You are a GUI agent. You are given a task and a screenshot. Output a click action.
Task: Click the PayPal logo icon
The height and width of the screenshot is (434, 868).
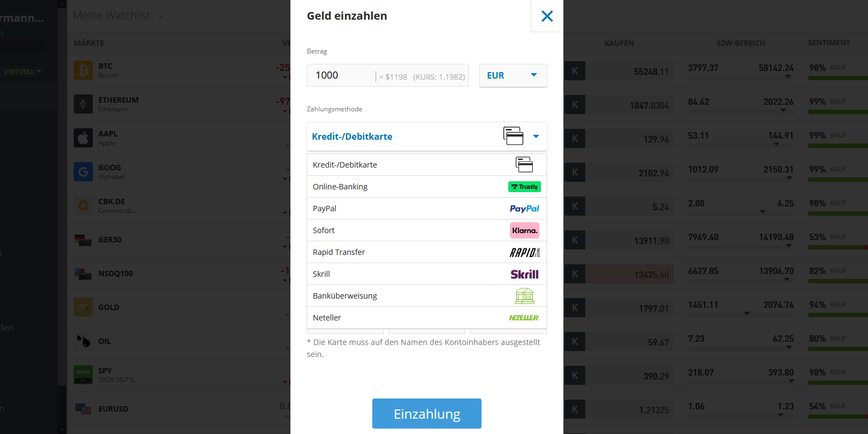tap(524, 209)
